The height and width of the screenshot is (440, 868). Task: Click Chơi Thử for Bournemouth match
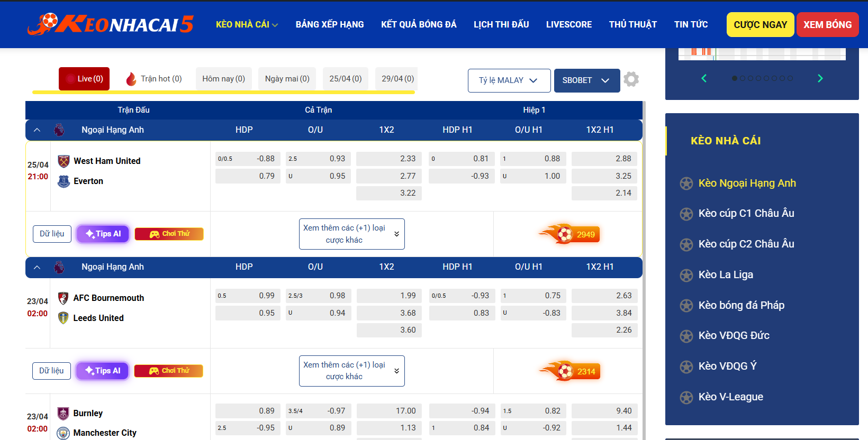[169, 371]
